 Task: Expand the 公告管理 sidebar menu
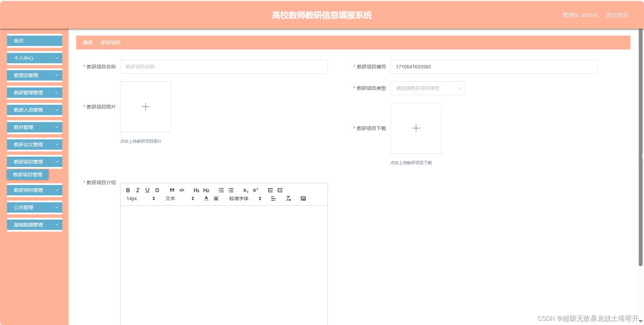tap(35, 207)
